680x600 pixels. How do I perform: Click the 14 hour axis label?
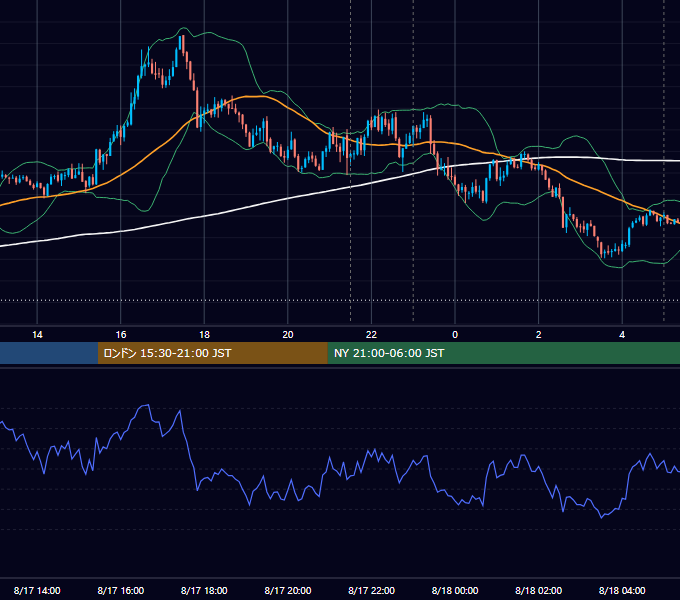point(37,335)
